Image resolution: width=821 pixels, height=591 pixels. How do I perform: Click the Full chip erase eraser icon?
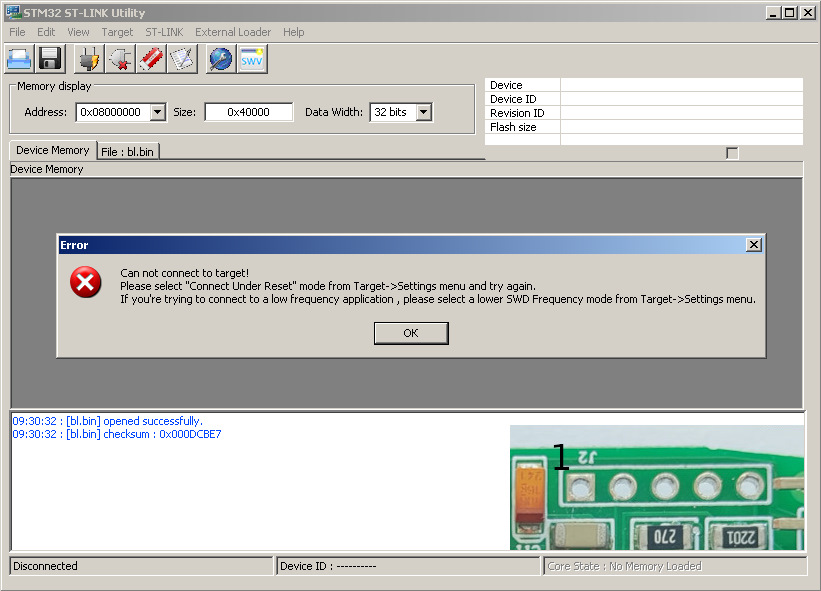tap(151, 59)
